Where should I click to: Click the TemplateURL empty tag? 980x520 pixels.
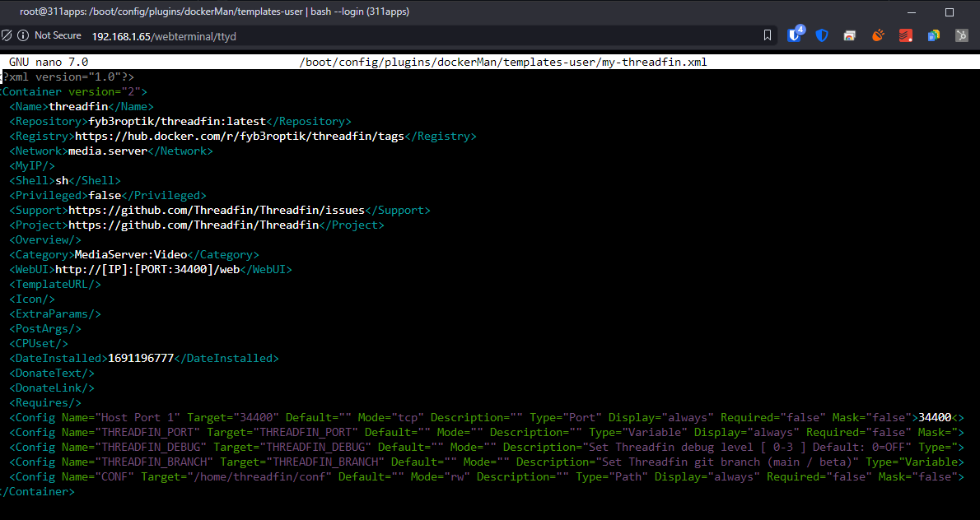pos(55,284)
